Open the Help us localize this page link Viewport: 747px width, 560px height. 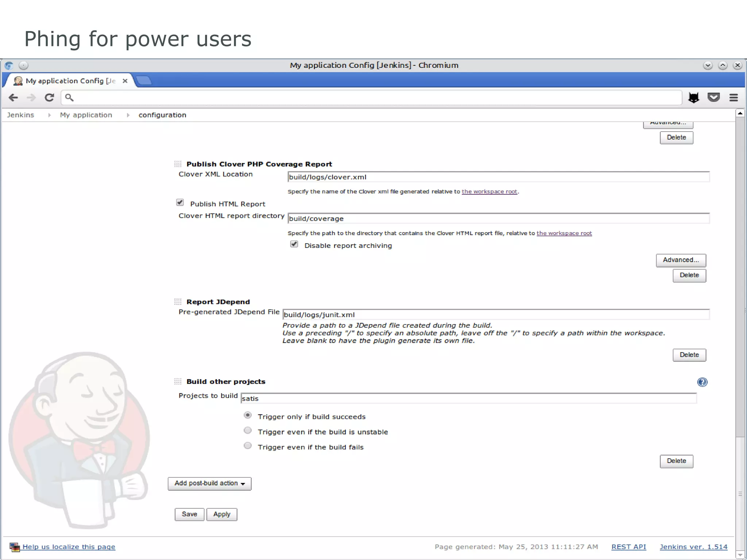(69, 547)
